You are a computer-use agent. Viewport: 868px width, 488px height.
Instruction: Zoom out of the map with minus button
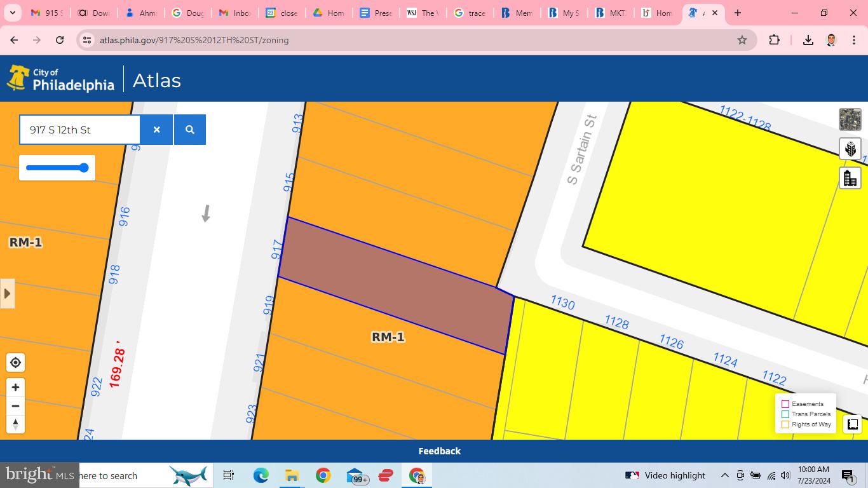(15, 406)
